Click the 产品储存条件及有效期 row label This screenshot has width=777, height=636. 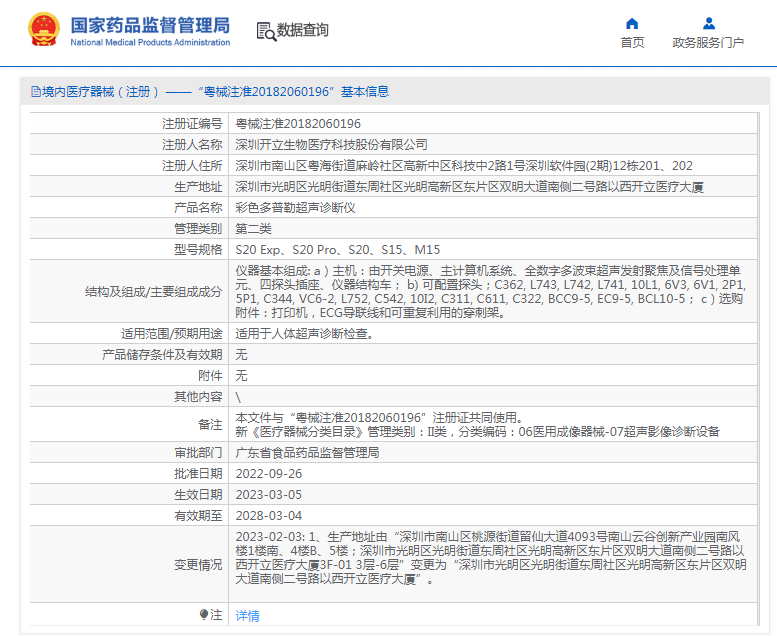click(x=162, y=354)
